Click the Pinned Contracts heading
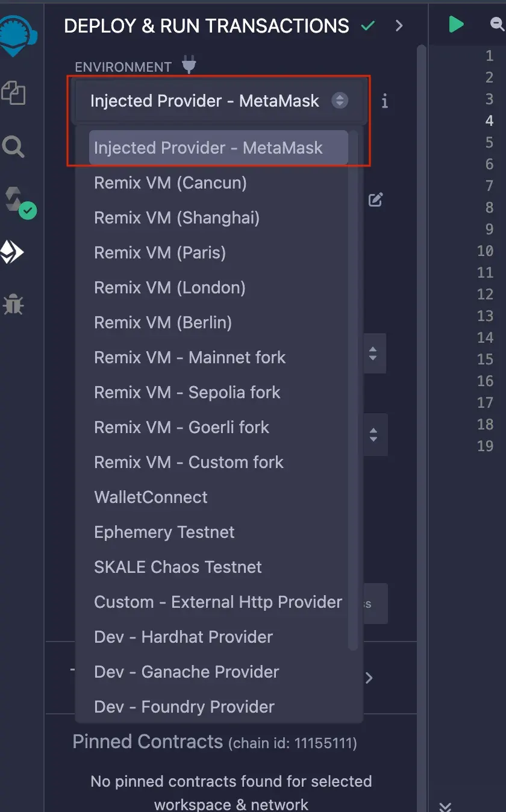This screenshot has height=812, width=506. tap(148, 742)
